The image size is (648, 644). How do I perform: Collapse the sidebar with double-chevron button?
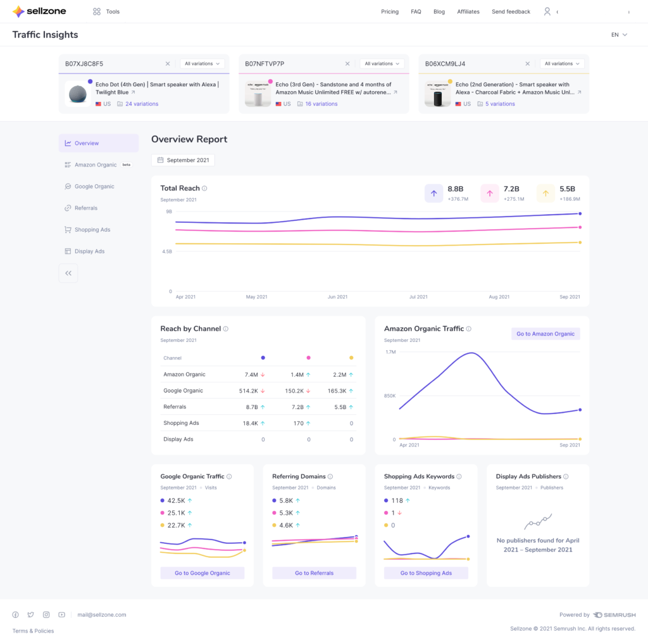68,273
